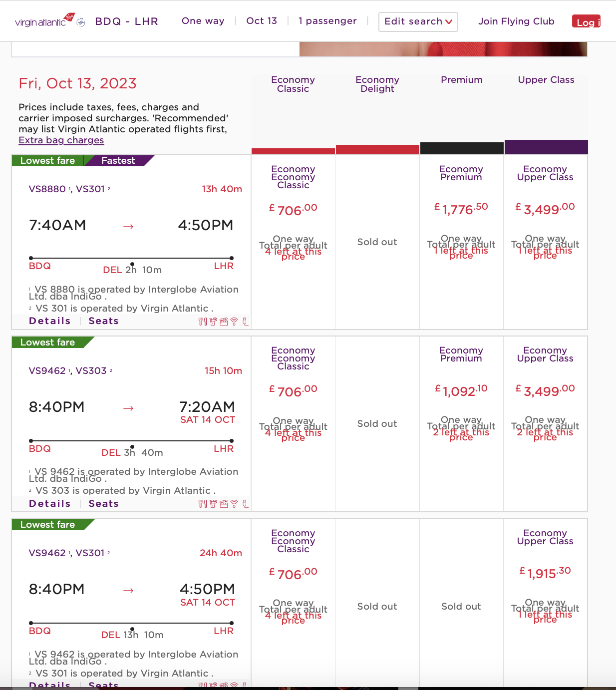Click Wi-Fi icon on 8:40PM VS303 flight
616x690 pixels.
point(234,504)
